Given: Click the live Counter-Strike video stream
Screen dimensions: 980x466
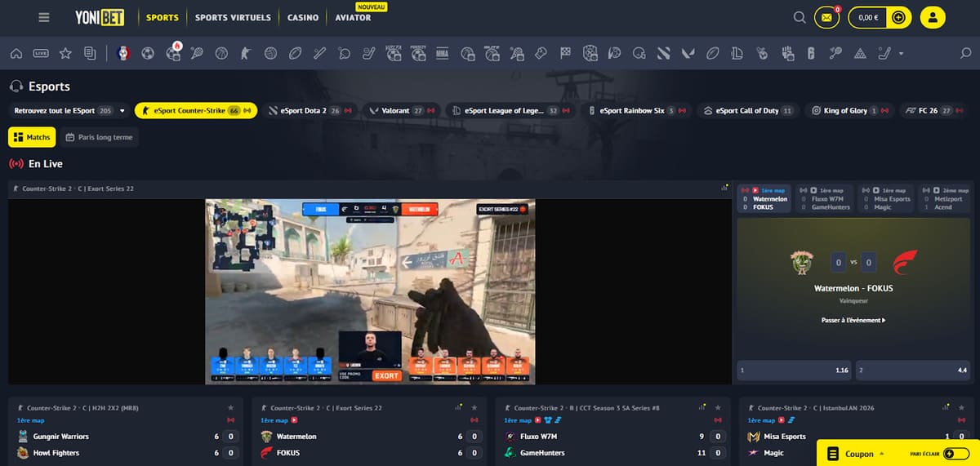Looking at the screenshot, I should (x=370, y=291).
